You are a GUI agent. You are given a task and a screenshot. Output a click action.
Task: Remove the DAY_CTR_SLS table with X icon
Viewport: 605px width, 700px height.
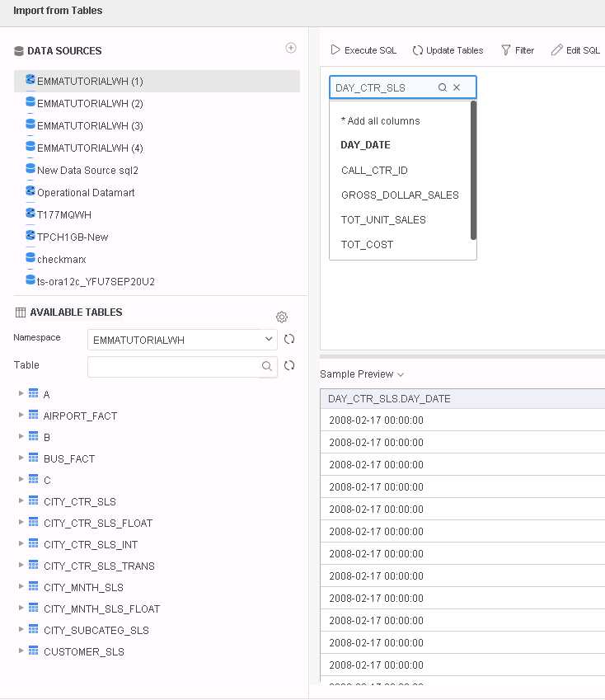pyautogui.click(x=457, y=87)
